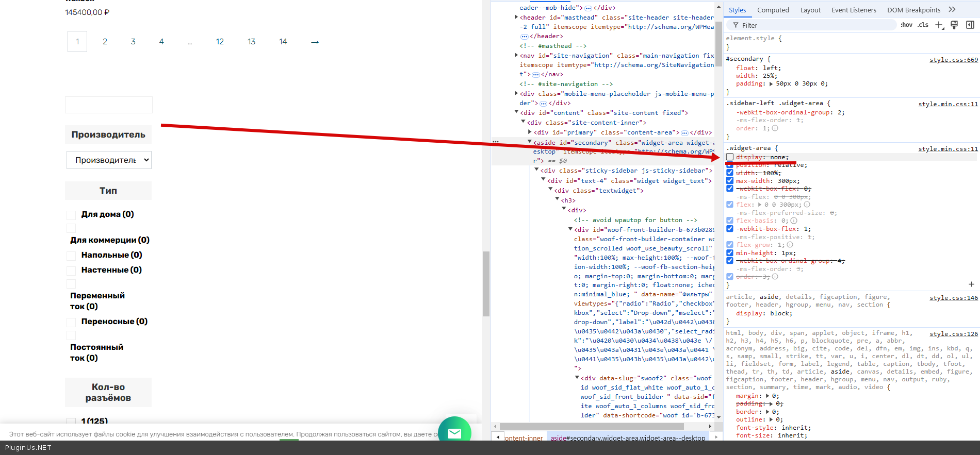Enable the display: none checkbox
Image resolution: width=980 pixels, height=455 pixels.
click(730, 157)
